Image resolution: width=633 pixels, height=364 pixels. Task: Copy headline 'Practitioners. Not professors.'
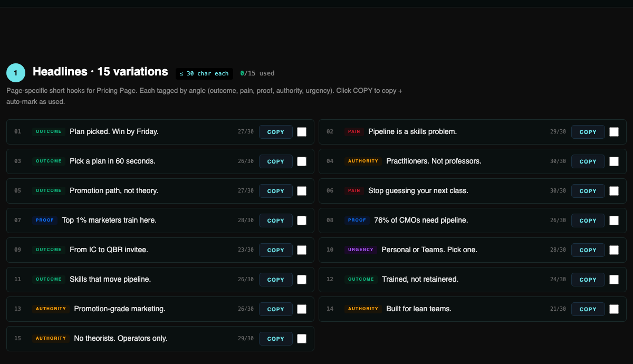pos(588,161)
